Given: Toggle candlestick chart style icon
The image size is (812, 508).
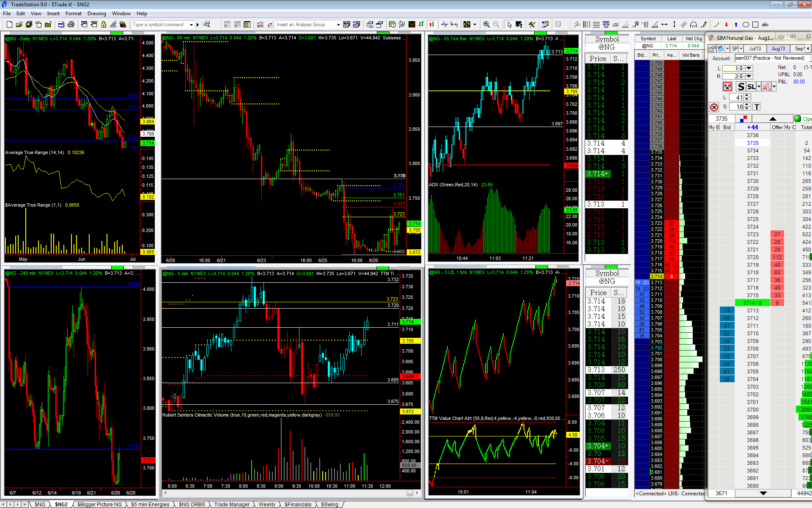Looking at the screenshot, I should pos(431,25).
